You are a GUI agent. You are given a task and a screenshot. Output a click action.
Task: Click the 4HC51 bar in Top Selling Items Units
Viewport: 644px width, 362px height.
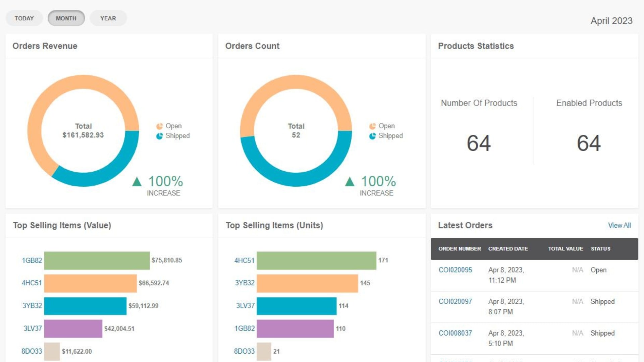315,260
